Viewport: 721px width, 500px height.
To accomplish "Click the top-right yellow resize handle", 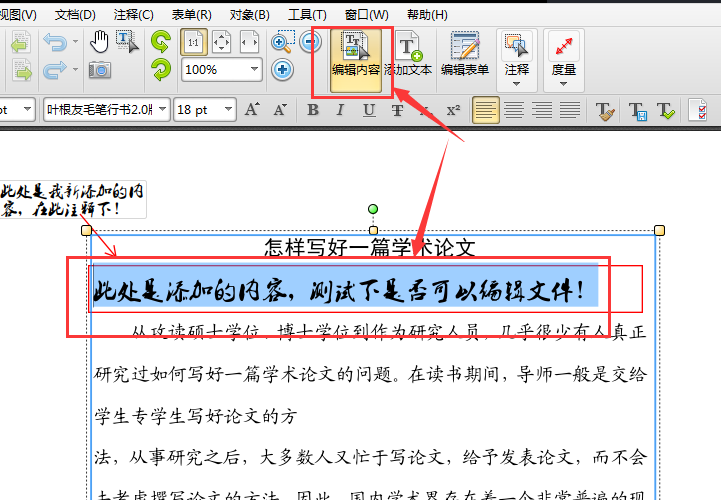I will (659, 230).
